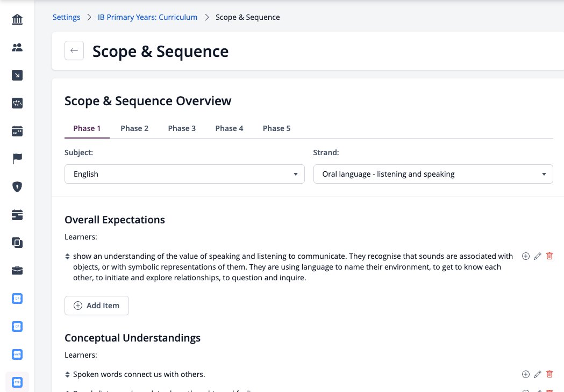
Task: Open the calendar icon in sidebar
Action: tap(17, 131)
